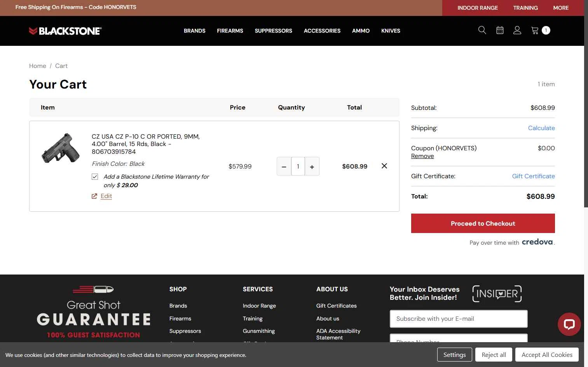Remove the CZ P-10 item with the X

tap(384, 166)
